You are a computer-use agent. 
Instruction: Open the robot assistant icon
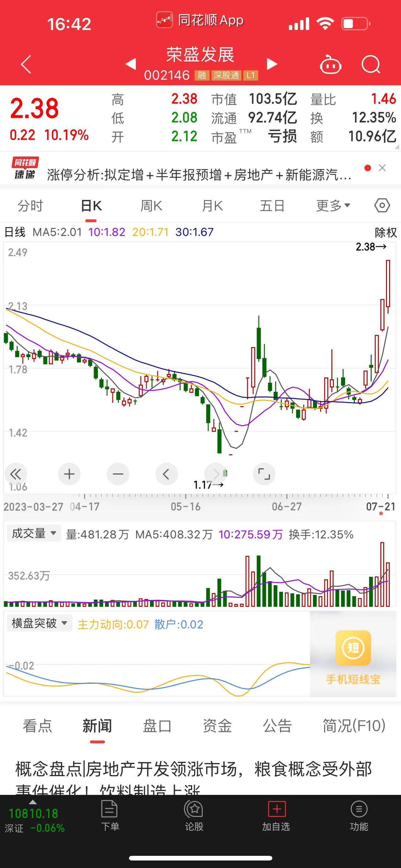(330, 64)
